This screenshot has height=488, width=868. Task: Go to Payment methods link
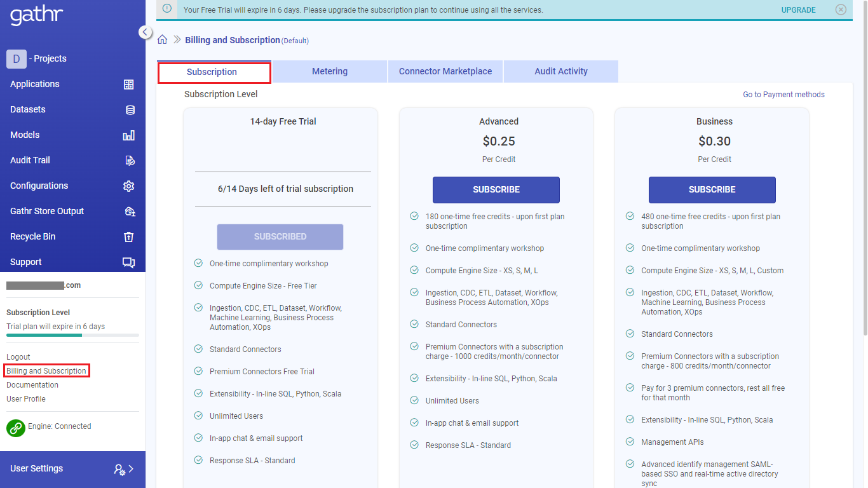783,95
